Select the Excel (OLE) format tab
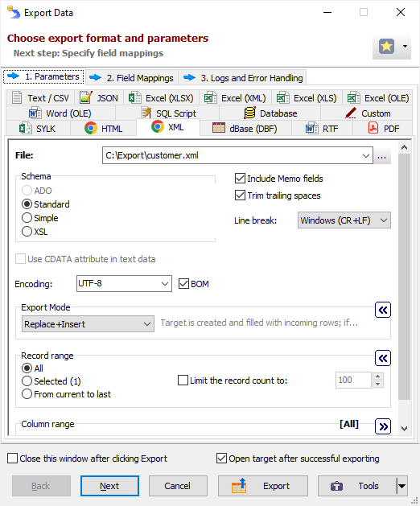420x506 pixels. point(377,98)
